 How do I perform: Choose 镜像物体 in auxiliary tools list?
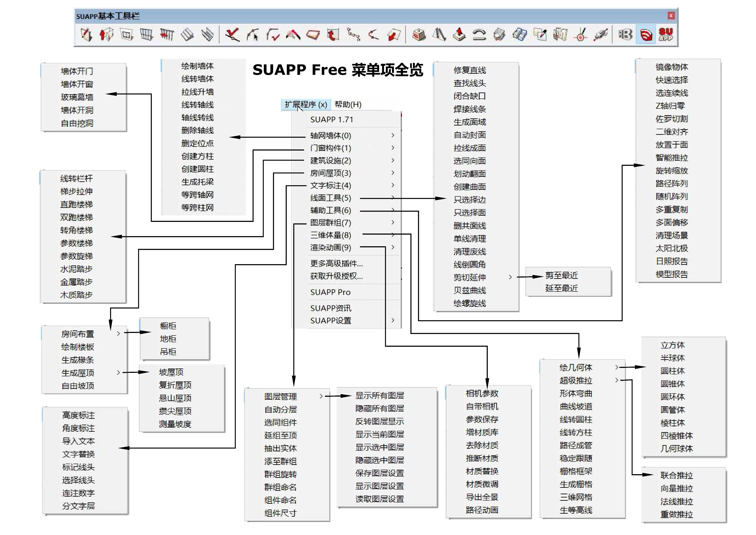coord(672,67)
